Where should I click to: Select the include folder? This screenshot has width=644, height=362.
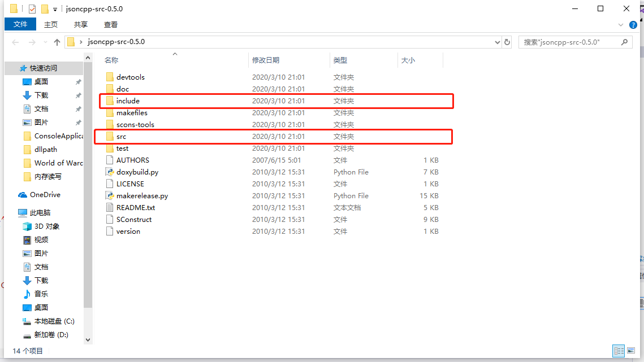click(x=128, y=101)
